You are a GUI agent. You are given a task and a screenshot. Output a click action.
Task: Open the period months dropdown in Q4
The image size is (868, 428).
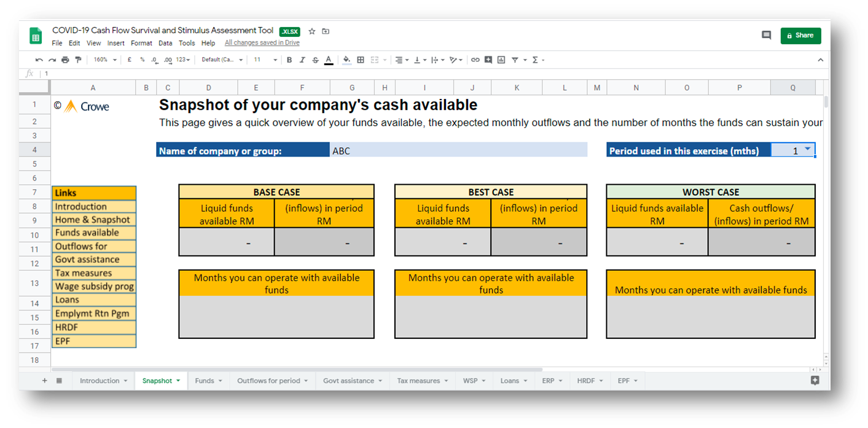[x=807, y=149]
